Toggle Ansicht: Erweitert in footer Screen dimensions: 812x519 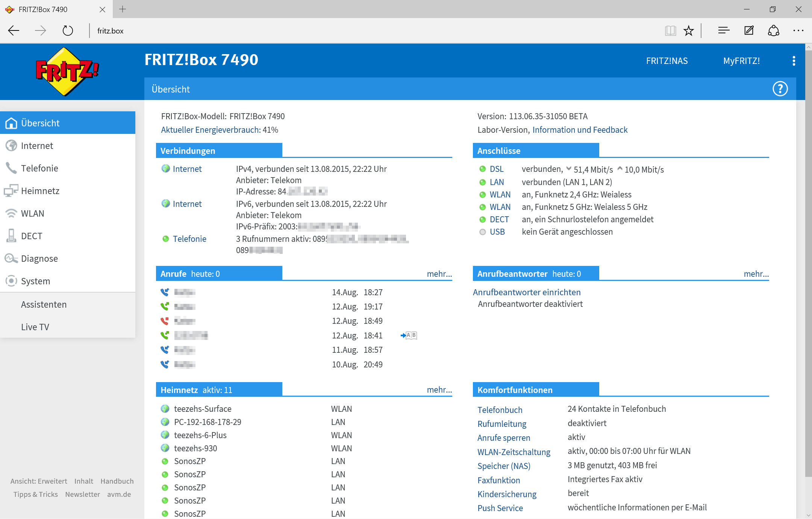[39, 481]
